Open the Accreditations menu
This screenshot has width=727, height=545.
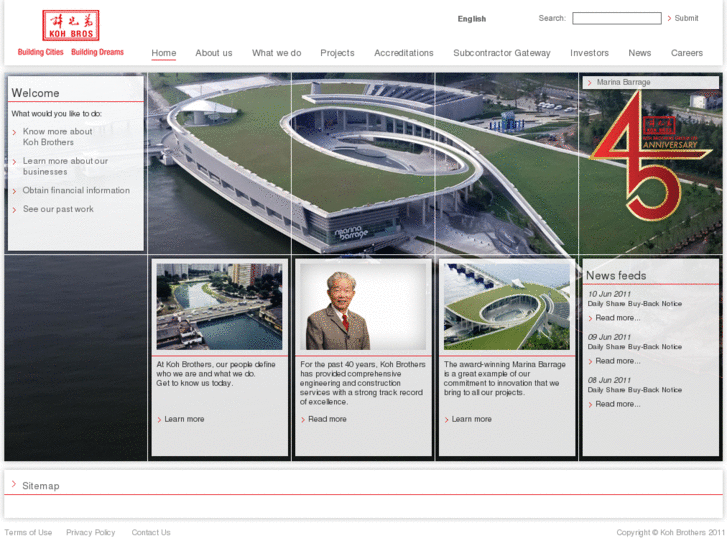[x=404, y=53]
